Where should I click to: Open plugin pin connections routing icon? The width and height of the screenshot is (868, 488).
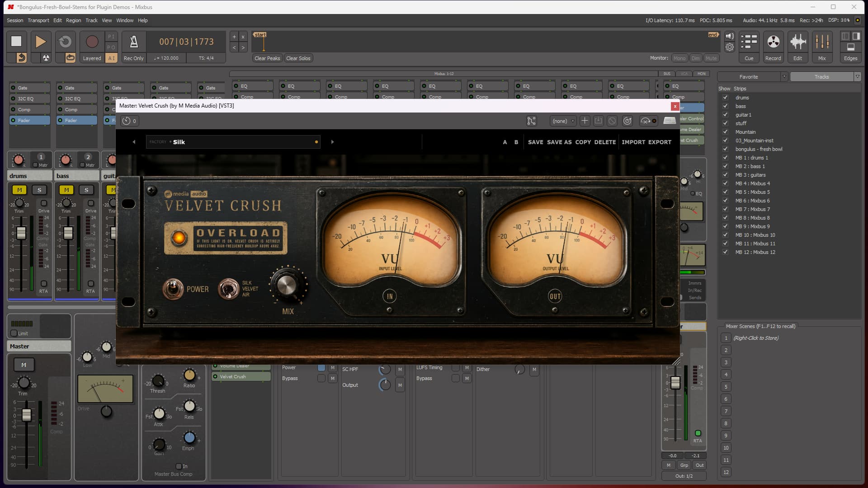531,121
